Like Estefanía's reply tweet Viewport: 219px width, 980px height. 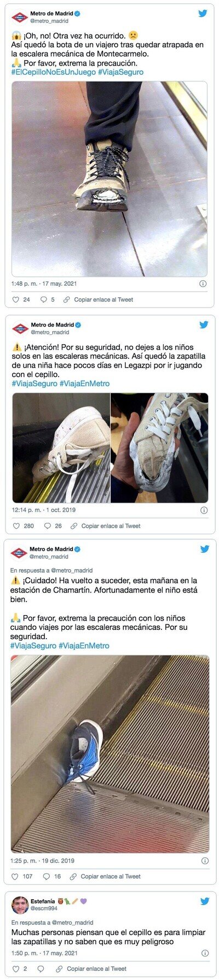click(15, 969)
